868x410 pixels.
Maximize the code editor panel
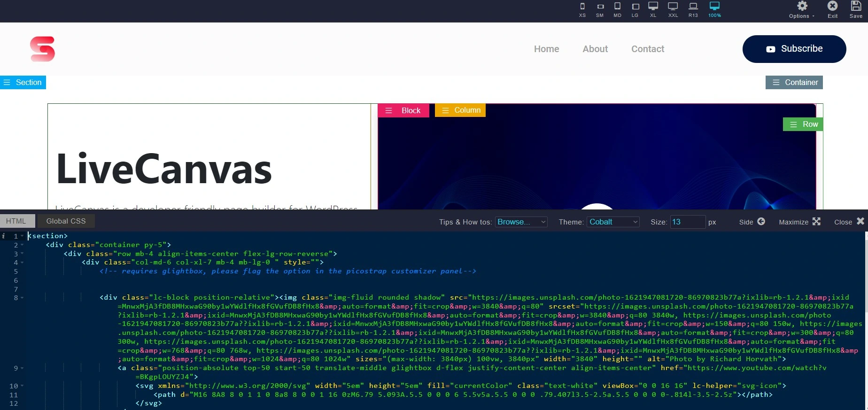799,222
